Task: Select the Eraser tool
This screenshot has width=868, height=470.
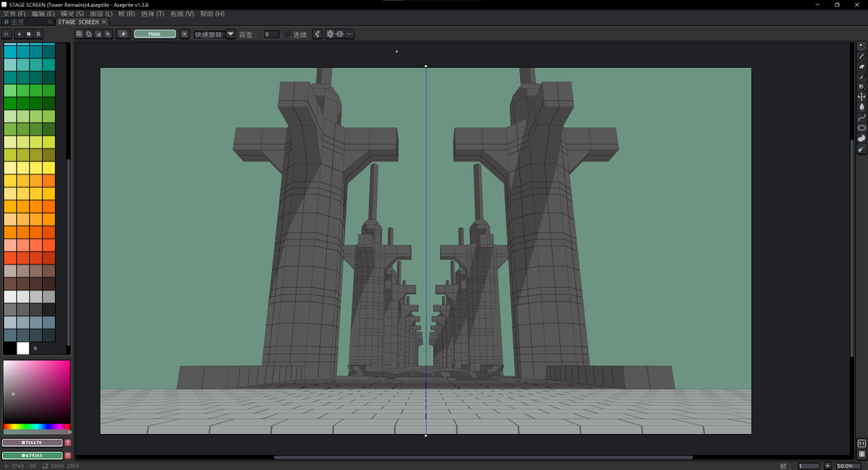Action: (x=861, y=67)
